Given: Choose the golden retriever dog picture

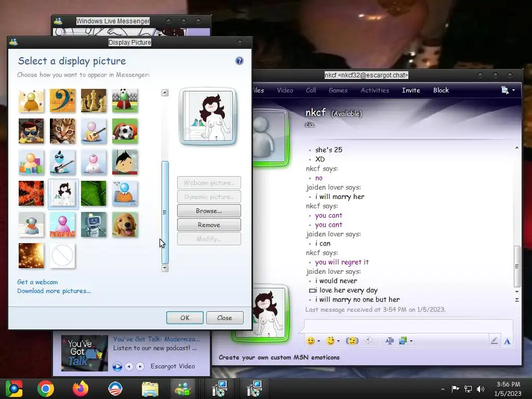Looking at the screenshot, I should pyautogui.click(x=125, y=224).
